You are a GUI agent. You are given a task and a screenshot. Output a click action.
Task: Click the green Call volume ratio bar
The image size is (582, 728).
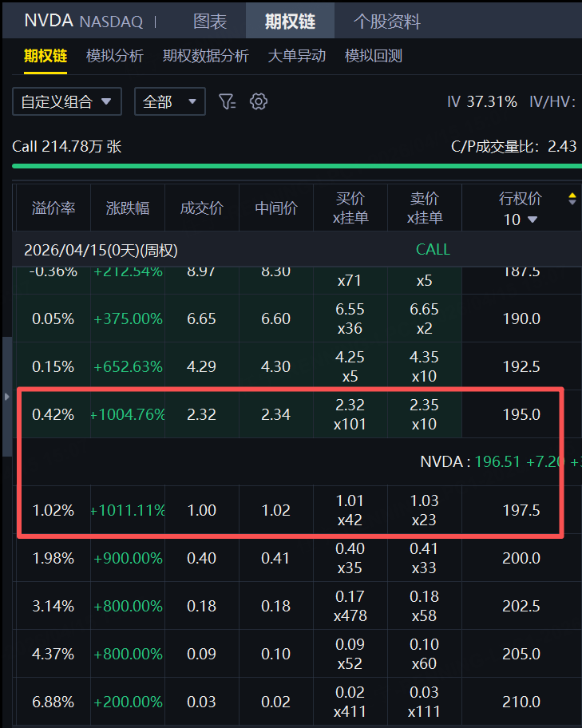pyautogui.click(x=297, y=166)
